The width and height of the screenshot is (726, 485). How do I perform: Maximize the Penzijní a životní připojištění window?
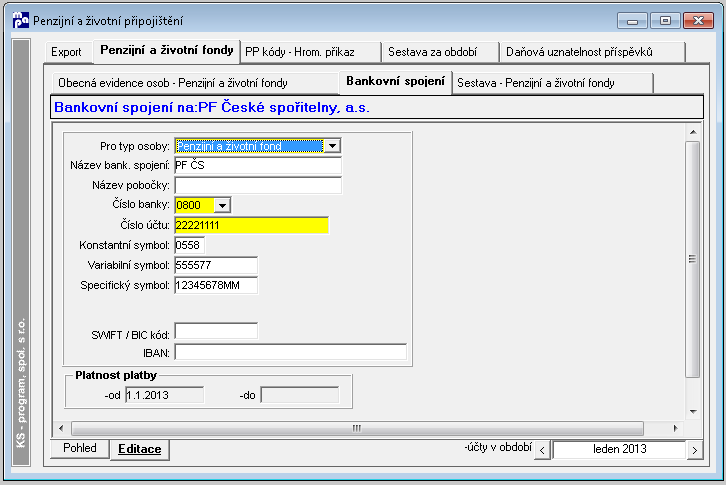tap(665, 21)
